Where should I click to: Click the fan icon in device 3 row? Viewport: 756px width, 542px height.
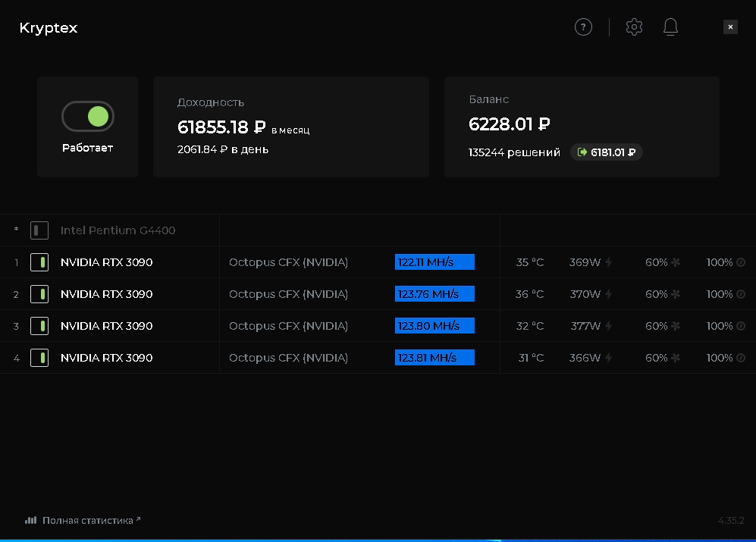click(676, 326)
